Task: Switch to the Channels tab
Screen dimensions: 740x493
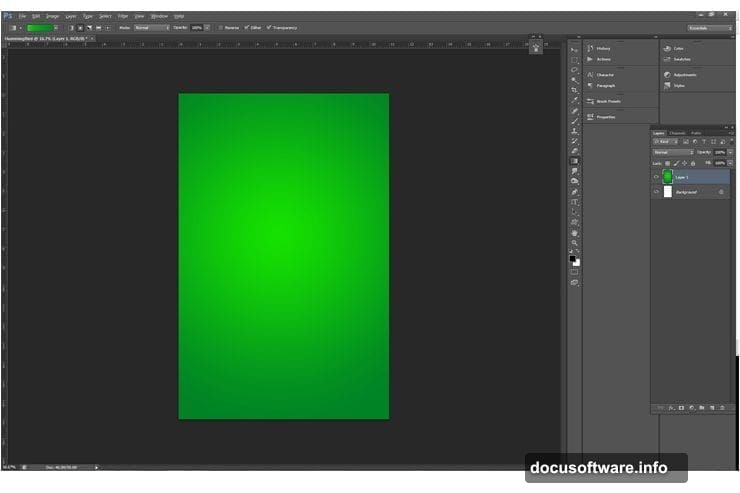Action: (x=677, y=133)
